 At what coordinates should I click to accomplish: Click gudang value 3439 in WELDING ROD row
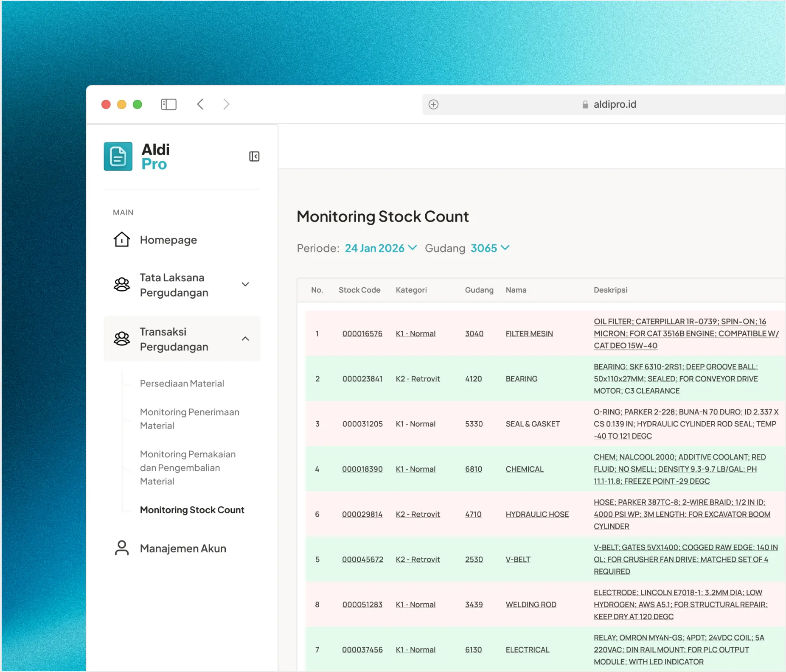click(474, 605)
